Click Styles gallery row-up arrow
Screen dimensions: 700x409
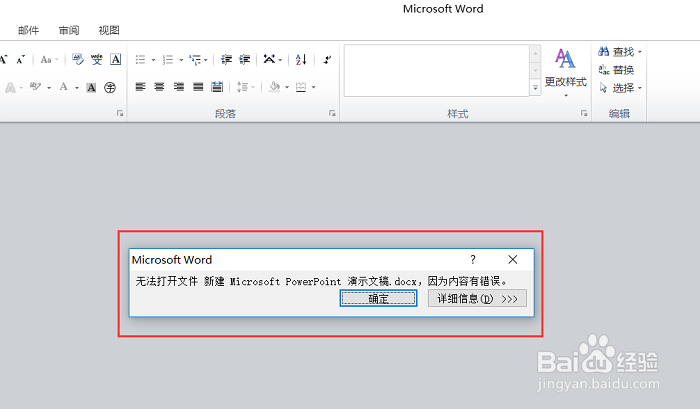(535, 54)
